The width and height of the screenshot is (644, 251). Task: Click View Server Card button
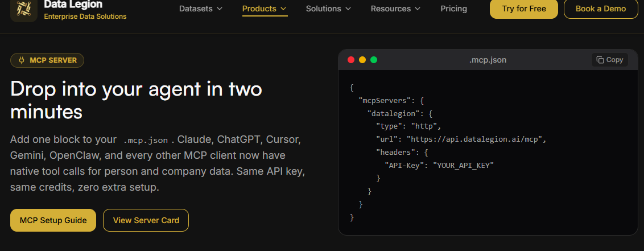[146, 220]
